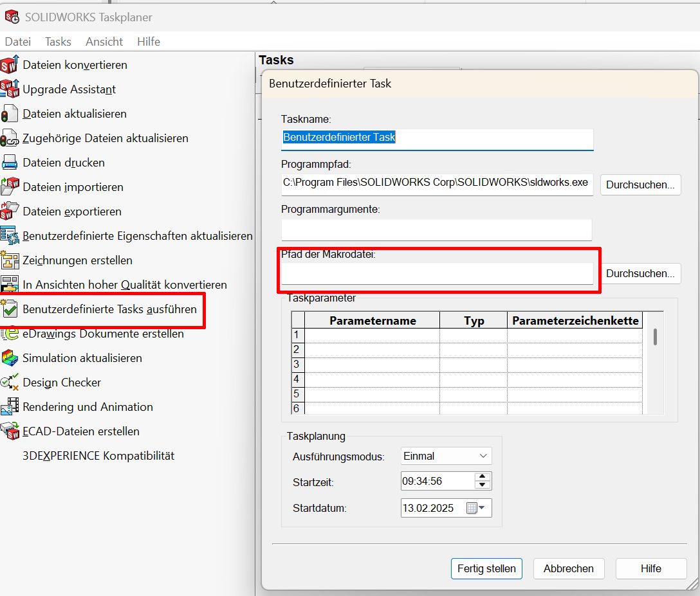Click the Programmargumente input field
Viewport: 700px width, 596px height.
click(437, 230)
